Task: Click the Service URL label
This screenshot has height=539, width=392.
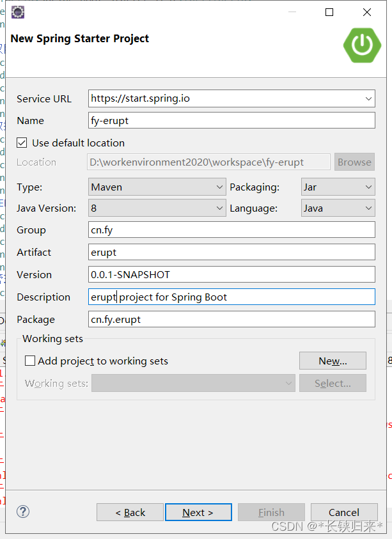Action: coord(44,99)
